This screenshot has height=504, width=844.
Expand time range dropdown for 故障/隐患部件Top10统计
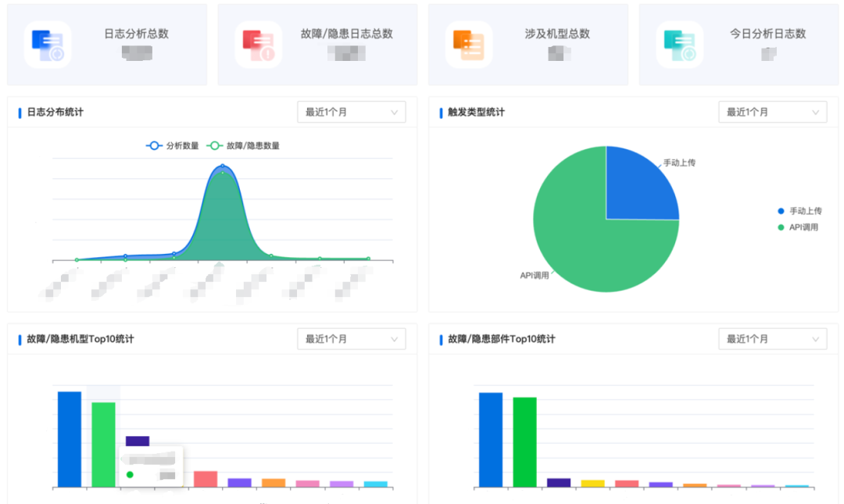click(x=772, y=339)
